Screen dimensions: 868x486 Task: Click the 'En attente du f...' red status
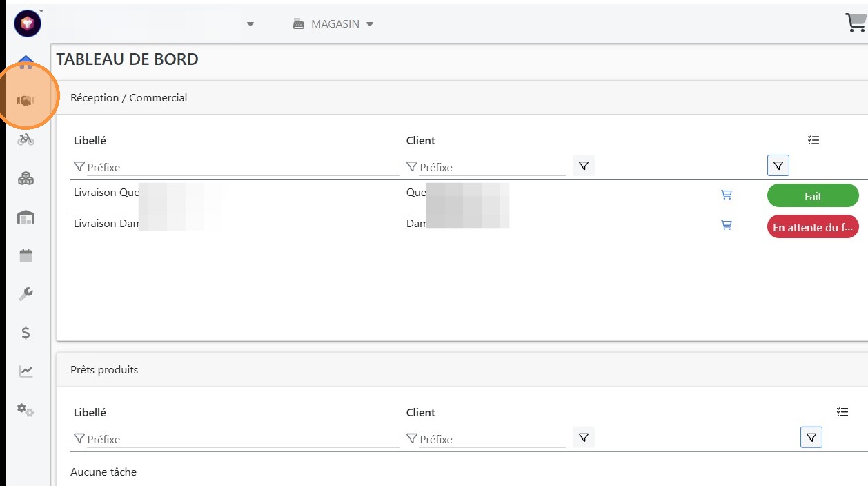pyautogui.click(x=813, y=227)
